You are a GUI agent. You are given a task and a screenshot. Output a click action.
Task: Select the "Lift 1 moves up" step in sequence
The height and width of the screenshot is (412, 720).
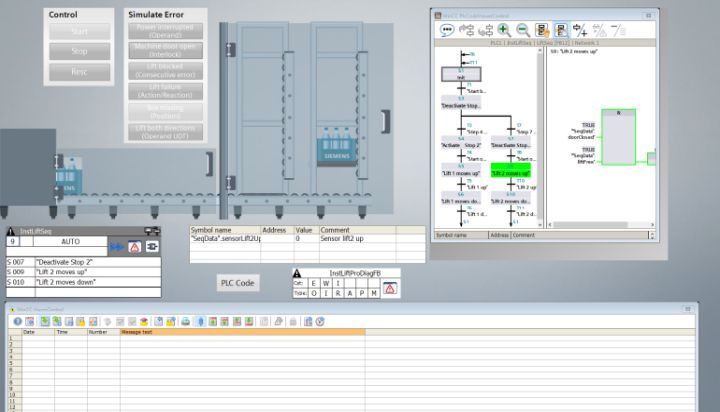461,170
